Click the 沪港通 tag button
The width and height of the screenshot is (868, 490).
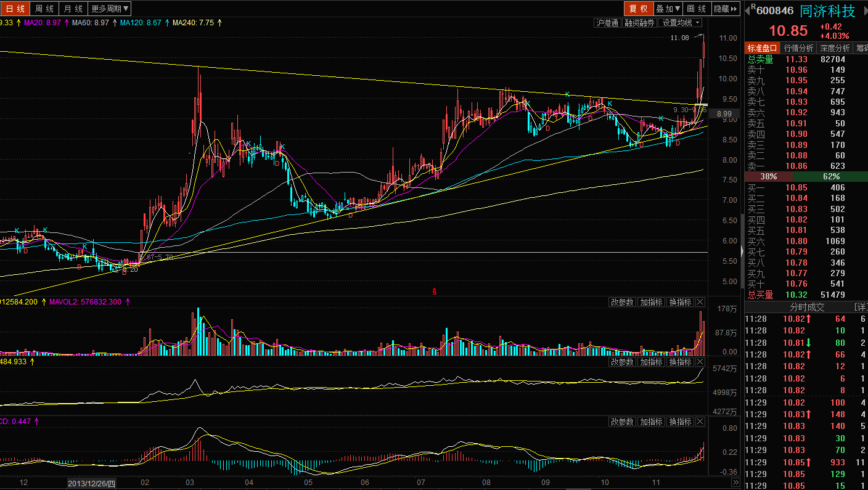click(607, 23)
